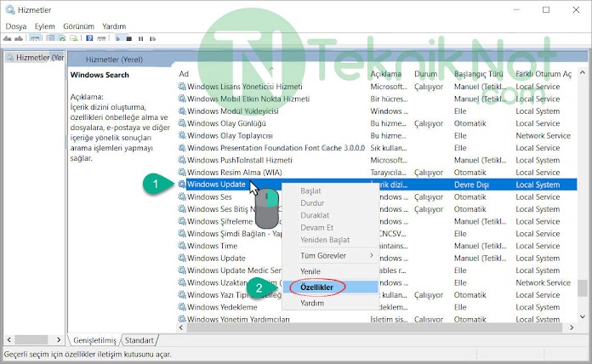Click the gear icon for Windows Olay Toplayıcısı
The height and width of the screenshot is (364, 592).
[x=182, y=135]
